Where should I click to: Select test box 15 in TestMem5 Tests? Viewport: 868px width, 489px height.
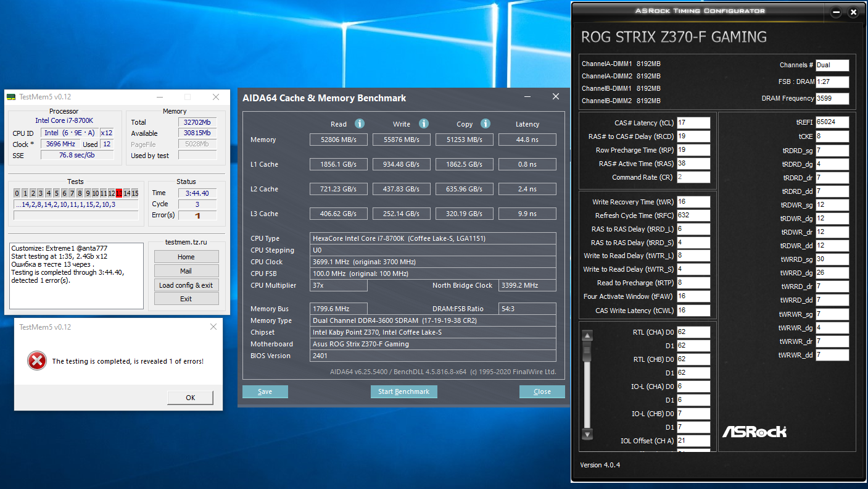click(135, 193)
